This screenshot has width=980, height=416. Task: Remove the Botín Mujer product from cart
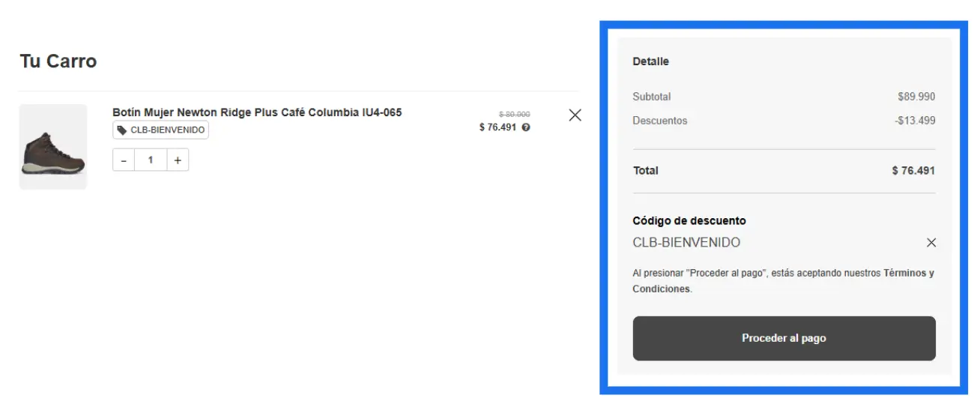pos(575,115)
